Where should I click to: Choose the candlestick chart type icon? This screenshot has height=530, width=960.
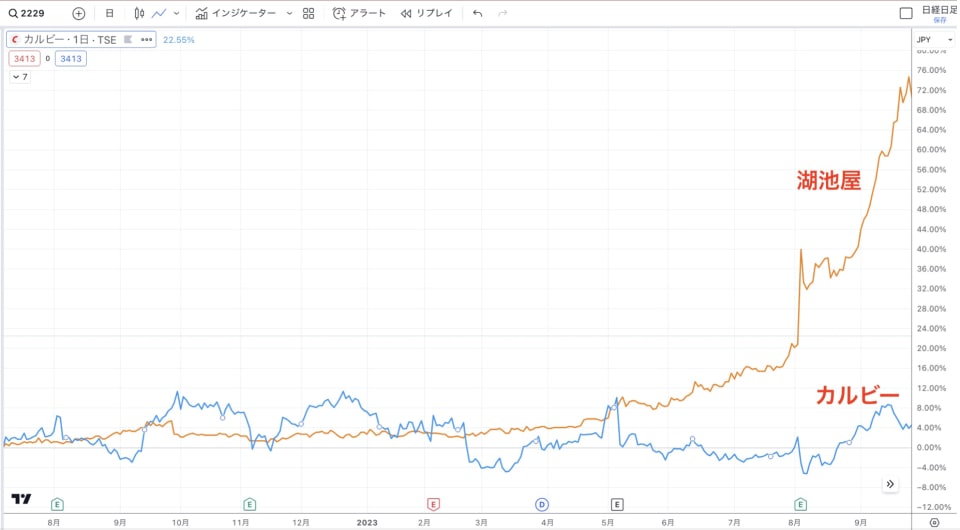point(140,13)
